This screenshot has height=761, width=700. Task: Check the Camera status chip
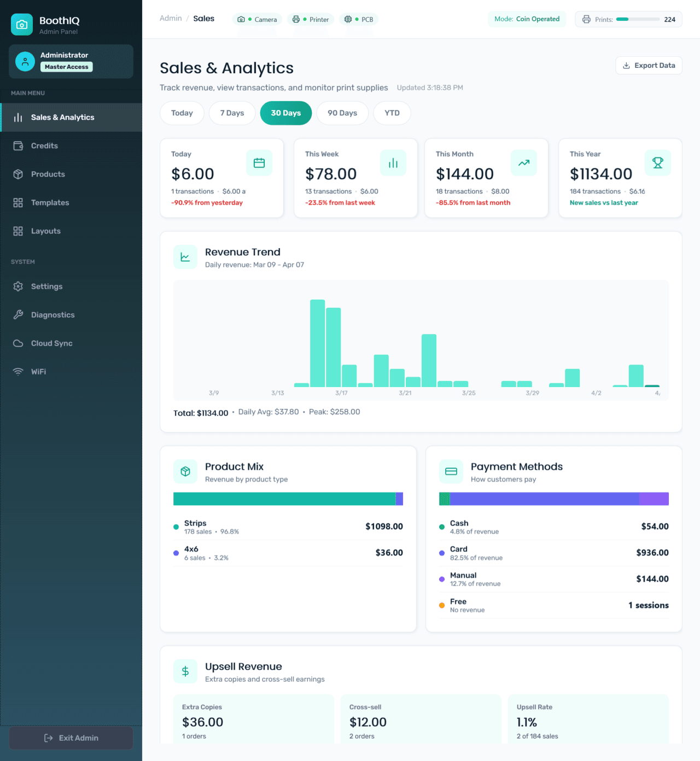point(256,19)
